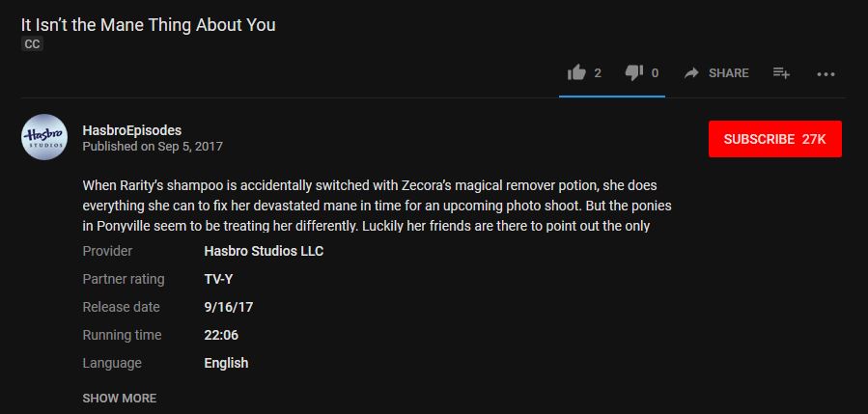Image resolution: width=868 pixels, height=414 pixels.
Task: Click the CC closed captions badge
Action: 32,44
